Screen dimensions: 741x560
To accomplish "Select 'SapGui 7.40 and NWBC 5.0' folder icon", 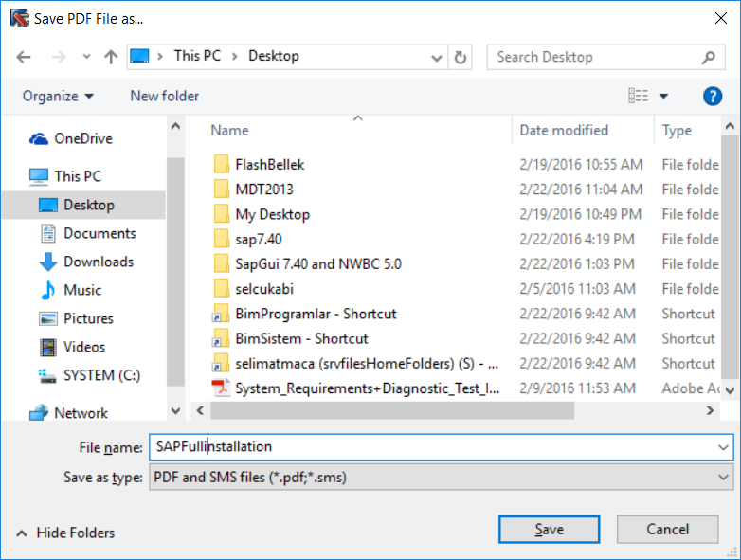I will pos(221,263).
